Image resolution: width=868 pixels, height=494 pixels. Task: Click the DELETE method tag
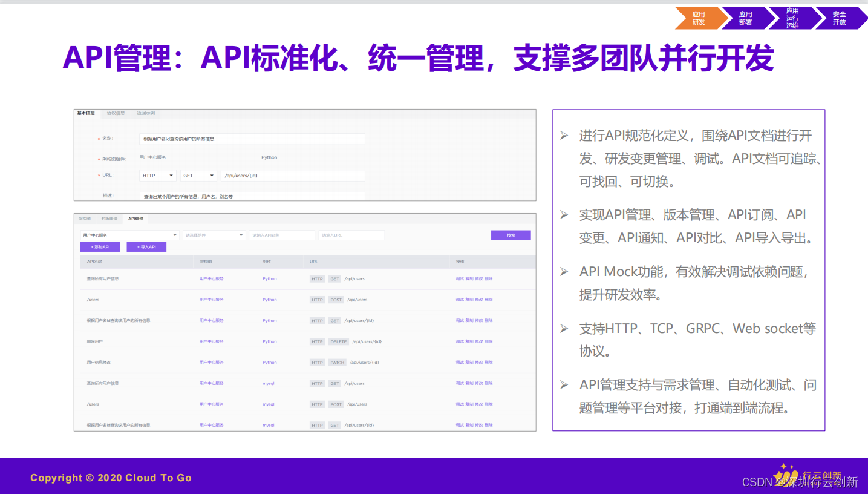339,341
